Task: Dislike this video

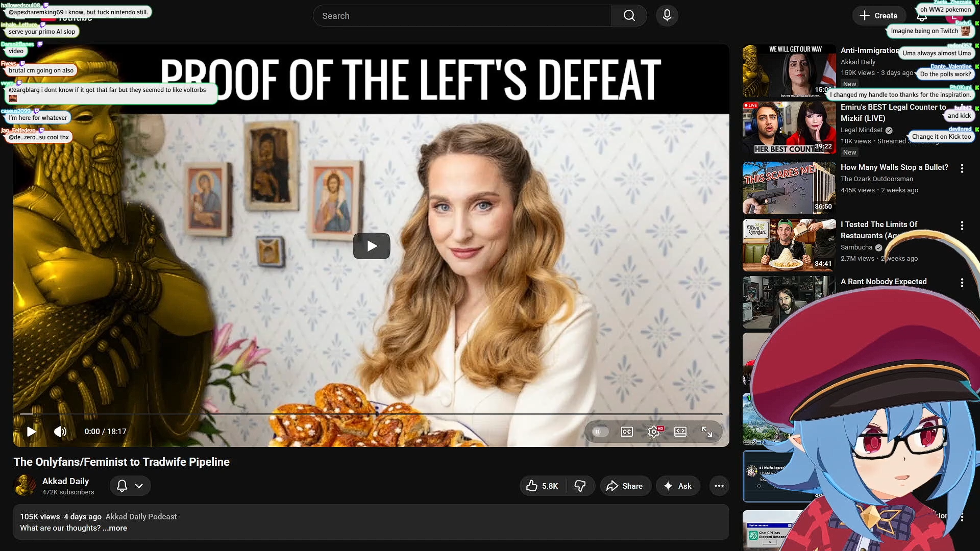Action: (x=580, y=486)
